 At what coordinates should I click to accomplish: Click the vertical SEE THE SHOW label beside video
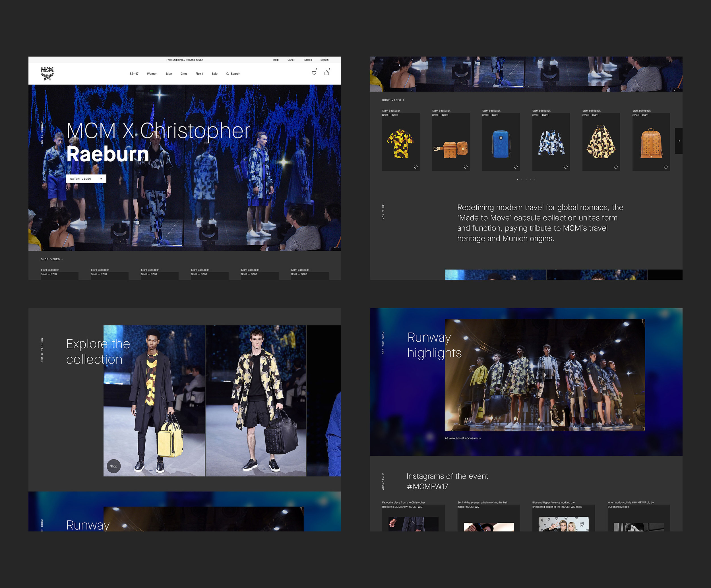tap(383, 343)
